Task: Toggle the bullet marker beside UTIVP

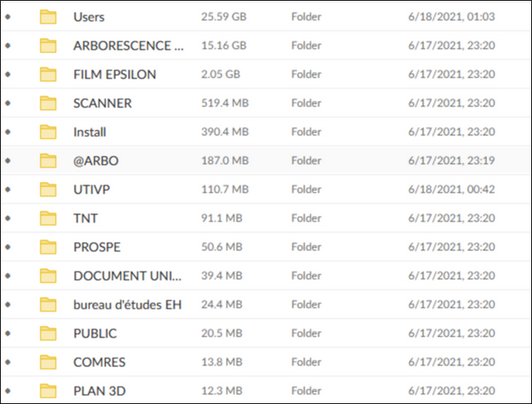Action: (x=8, y=190)
